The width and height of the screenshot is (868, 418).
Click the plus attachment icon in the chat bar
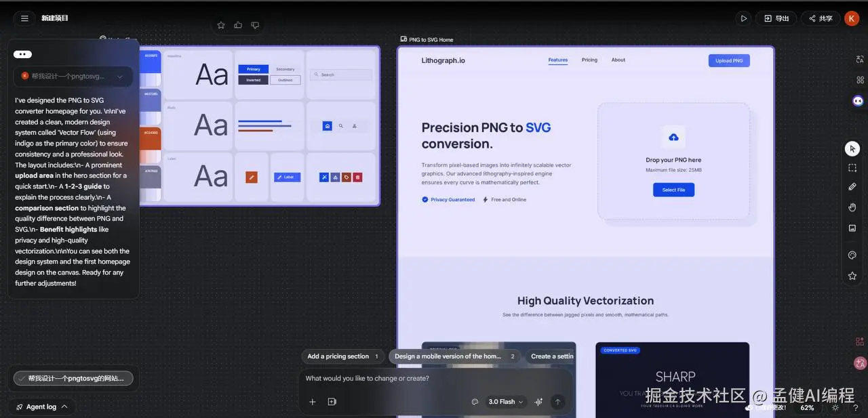(312, 401)
